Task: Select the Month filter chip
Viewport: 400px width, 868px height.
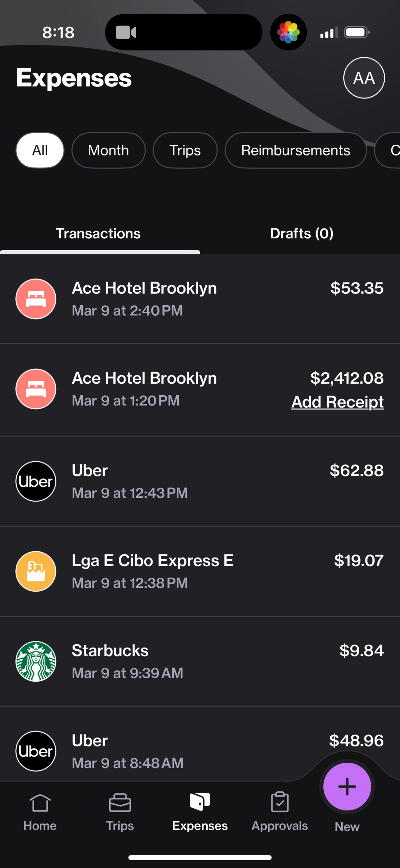Action: point(108,150)
